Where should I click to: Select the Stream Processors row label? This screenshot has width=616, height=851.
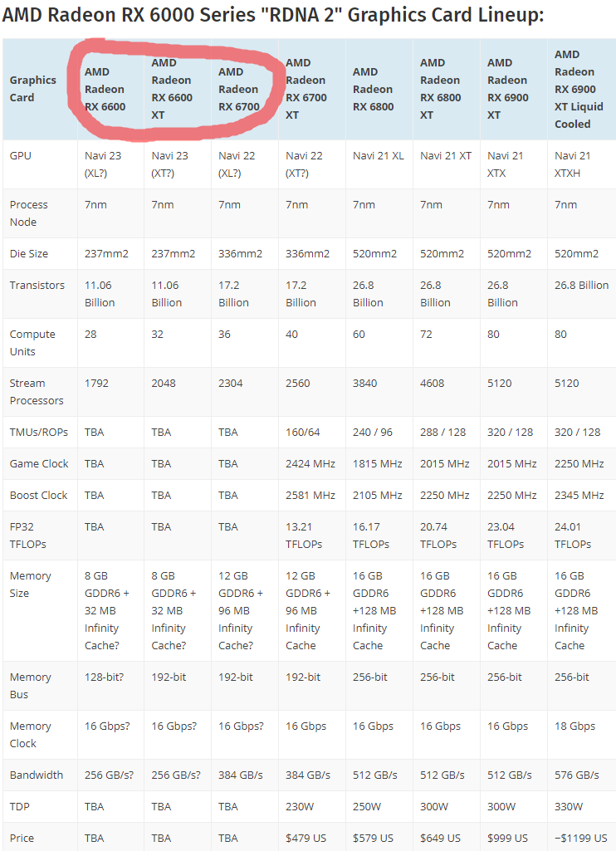[37, 392]
